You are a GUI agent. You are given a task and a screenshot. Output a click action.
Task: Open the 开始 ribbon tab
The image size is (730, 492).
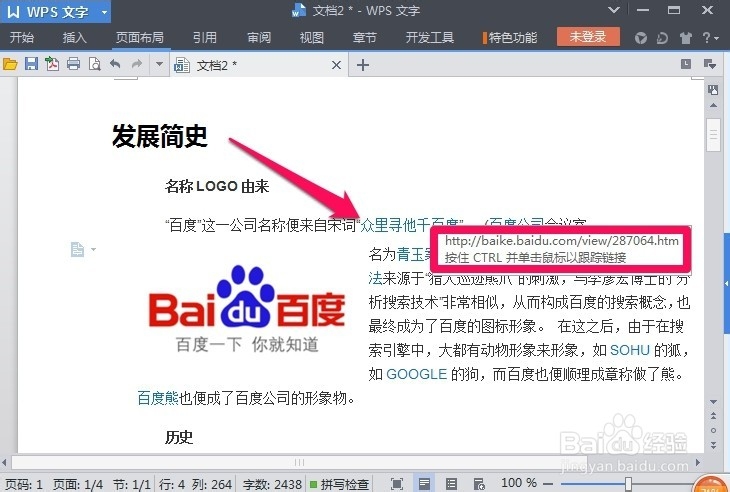coord(21,37)
